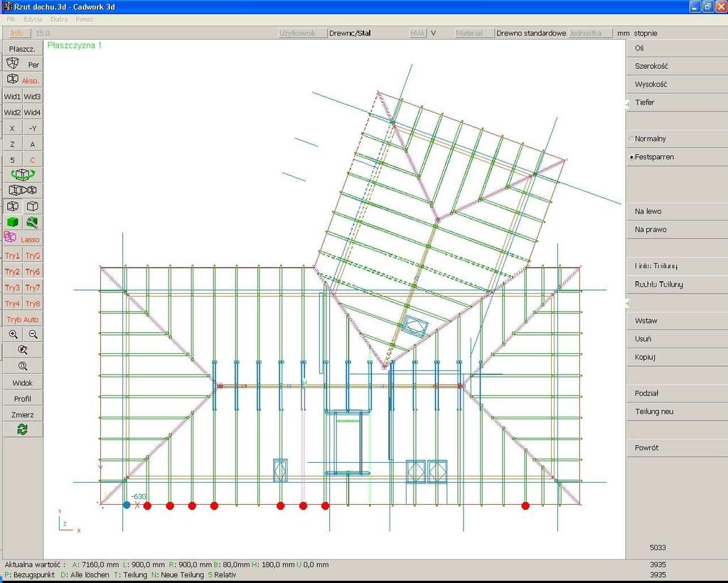Toggle the Try1 mode button
This screenshot has height=583, width=728.
[x=13, y=256]
